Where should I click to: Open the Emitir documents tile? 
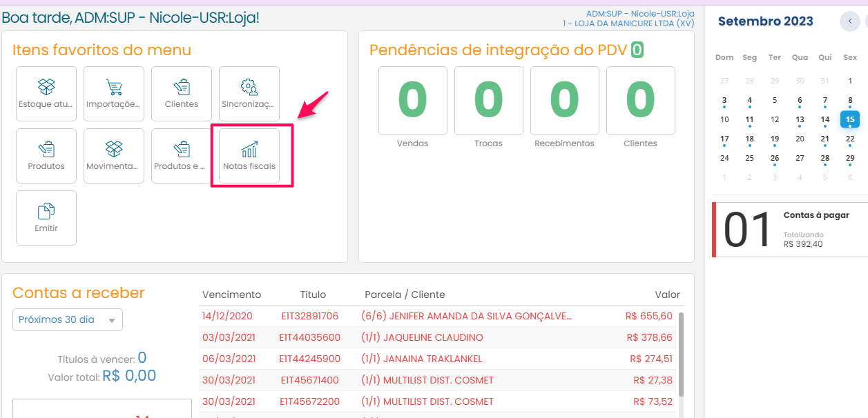point(46,217)
